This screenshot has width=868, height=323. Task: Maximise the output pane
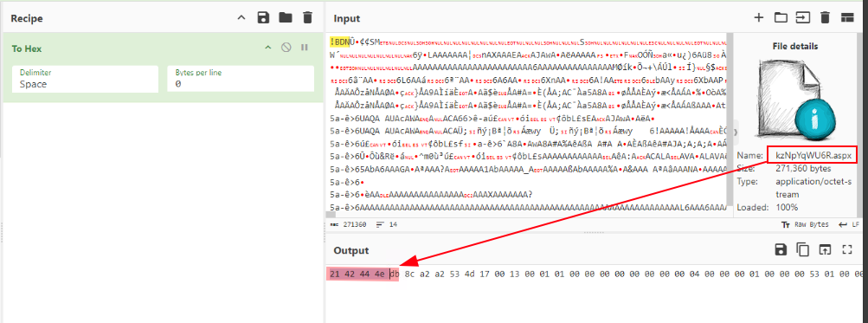click(846, 250)
